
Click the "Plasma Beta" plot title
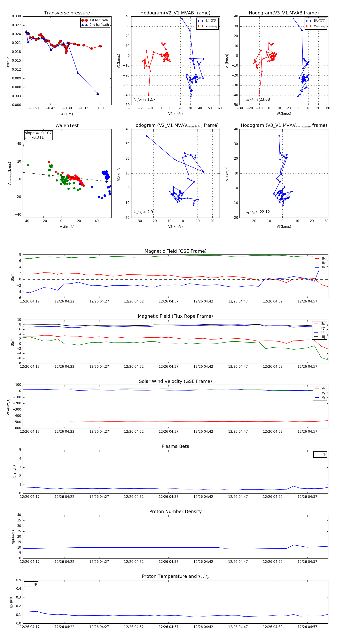[175, 446]
